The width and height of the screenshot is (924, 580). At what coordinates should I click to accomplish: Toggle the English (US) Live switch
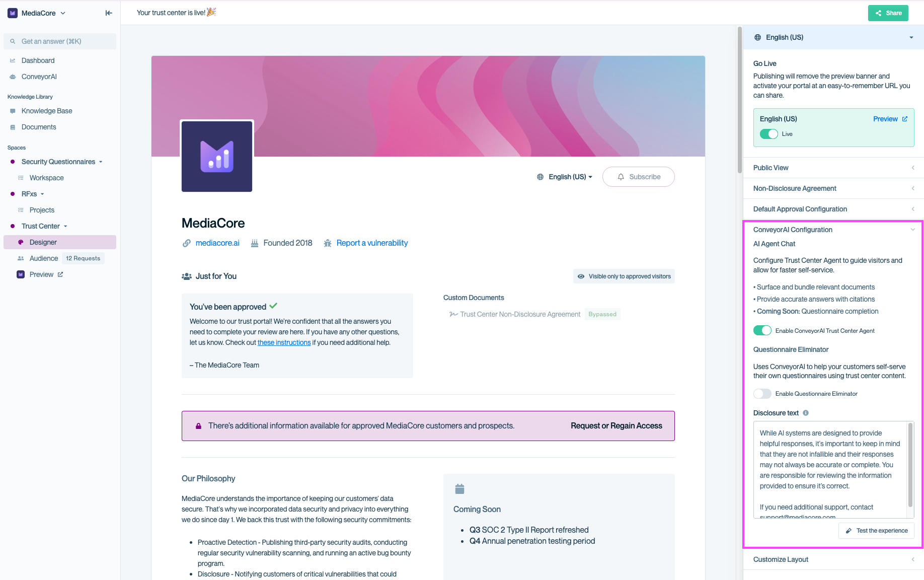tap(769, 134)
